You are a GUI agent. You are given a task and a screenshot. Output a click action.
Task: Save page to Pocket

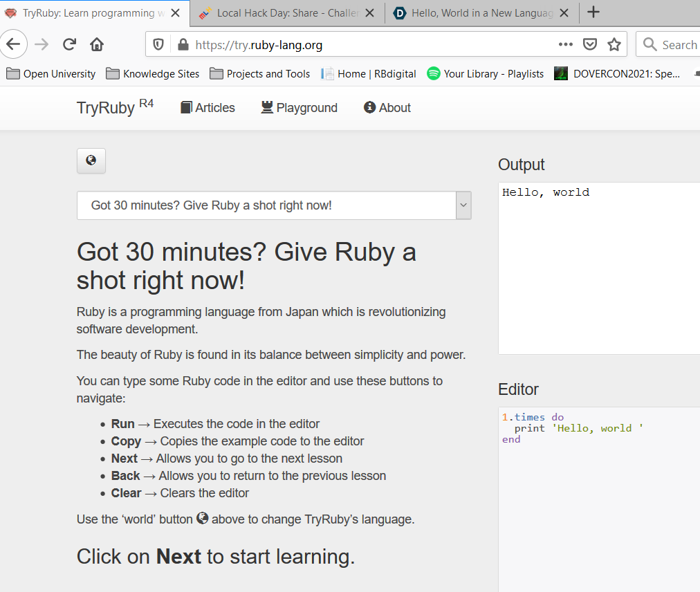tap(590, 44)
